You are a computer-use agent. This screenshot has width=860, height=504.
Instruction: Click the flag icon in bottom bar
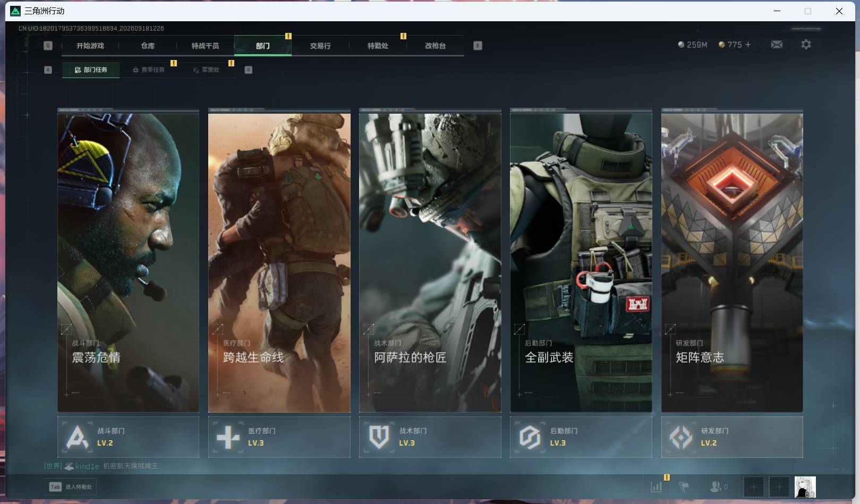click(x=684, y=486)
